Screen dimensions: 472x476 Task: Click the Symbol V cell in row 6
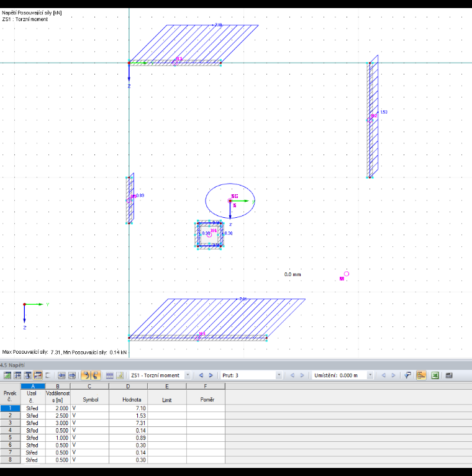pyautogui.click(x=89, y=445)
